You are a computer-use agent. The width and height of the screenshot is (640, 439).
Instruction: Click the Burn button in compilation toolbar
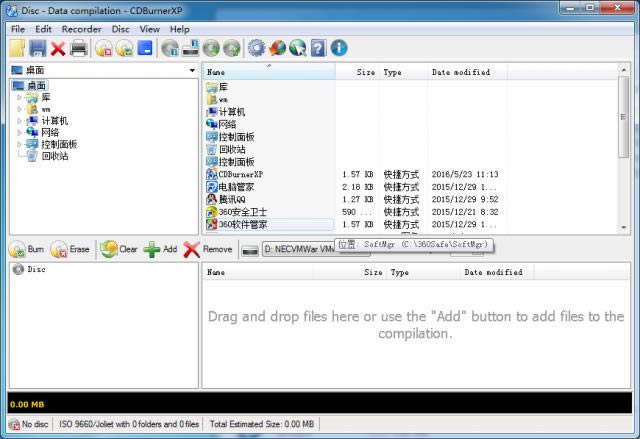(27, 249)
